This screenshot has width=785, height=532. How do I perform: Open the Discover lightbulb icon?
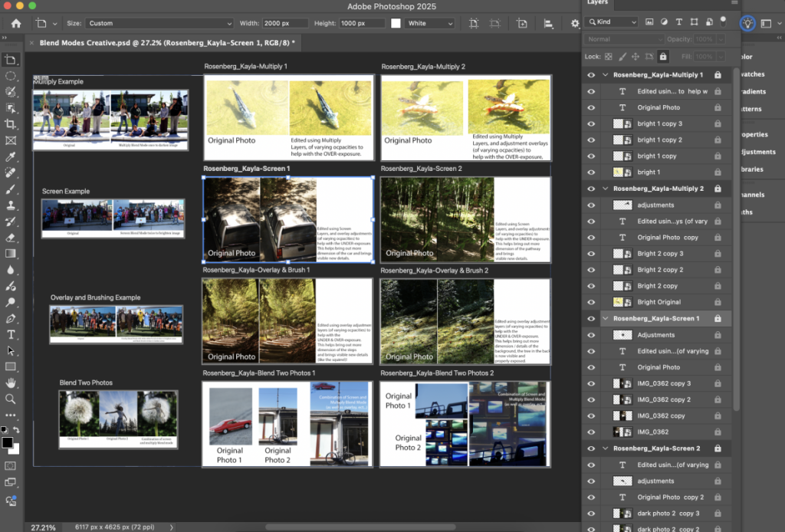click(747, 23)
